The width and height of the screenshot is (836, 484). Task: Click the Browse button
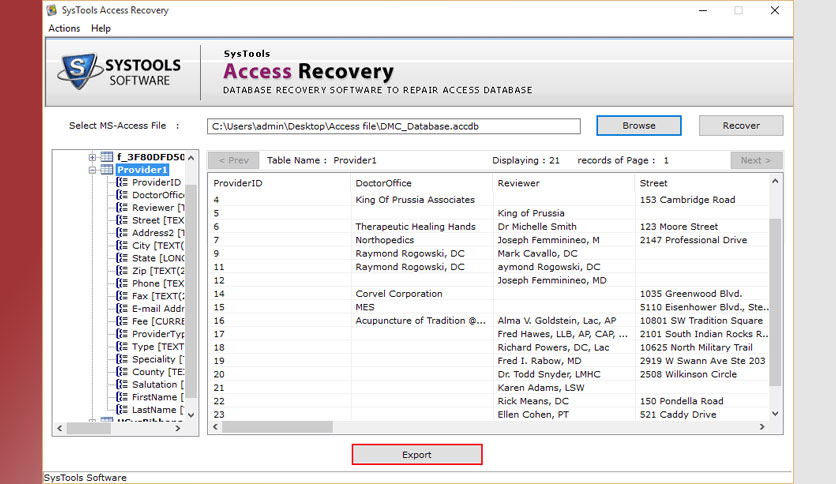(x=639, y=125)
